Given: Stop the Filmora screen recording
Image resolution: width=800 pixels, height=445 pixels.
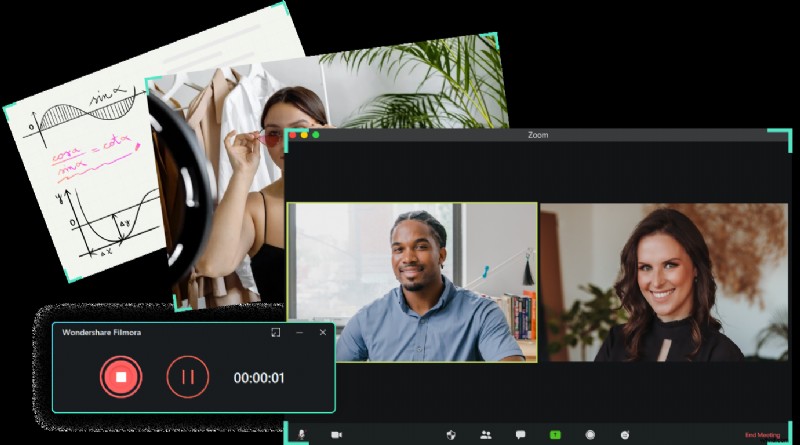Looking at the screenshot, I should [121, 377].
